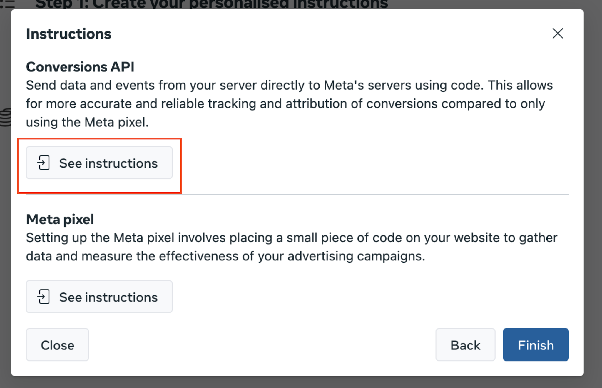Click the stacked database icon behind the dialog
602x388 pixels.
[x=5, y=117]
